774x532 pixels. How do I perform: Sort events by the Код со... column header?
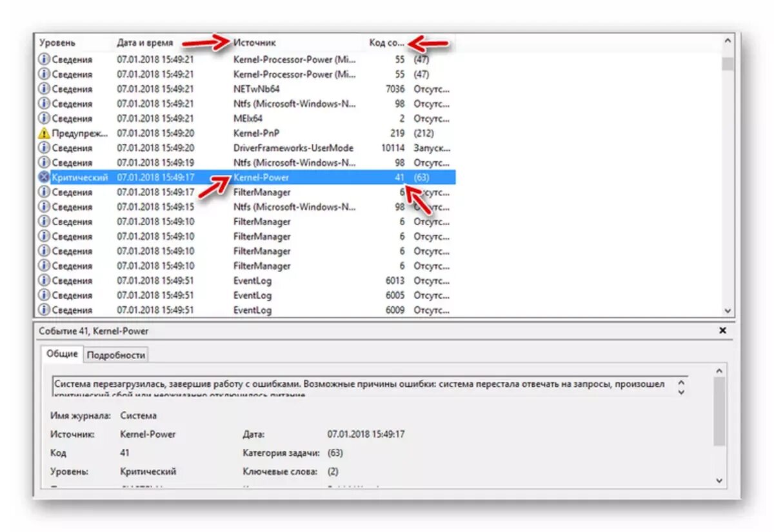tap(386, 43)
